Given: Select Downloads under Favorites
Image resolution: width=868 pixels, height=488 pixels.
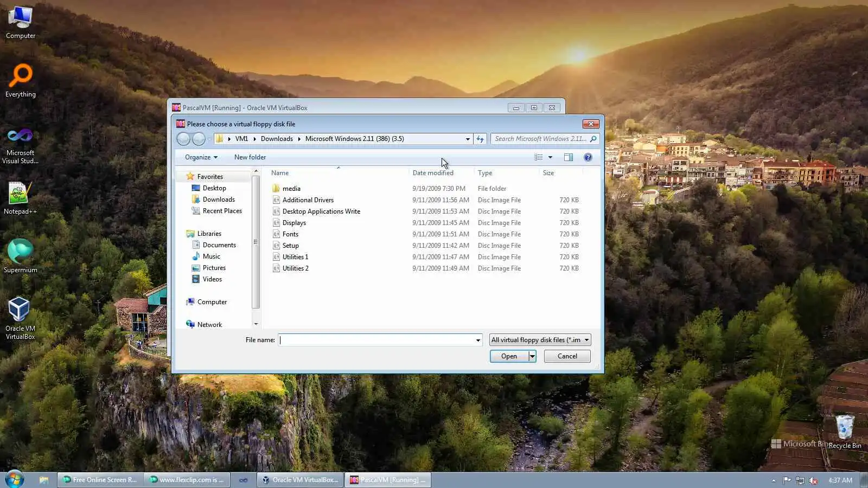Looking at the screenshot, I should coord(219,200).
